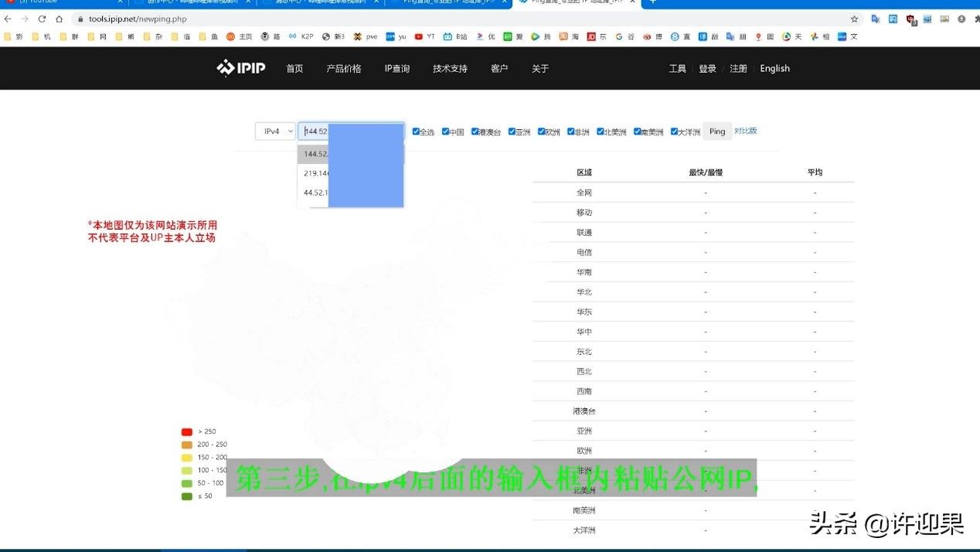
Task: Open the 关于 nav menu item
Action: coord(540,69)
